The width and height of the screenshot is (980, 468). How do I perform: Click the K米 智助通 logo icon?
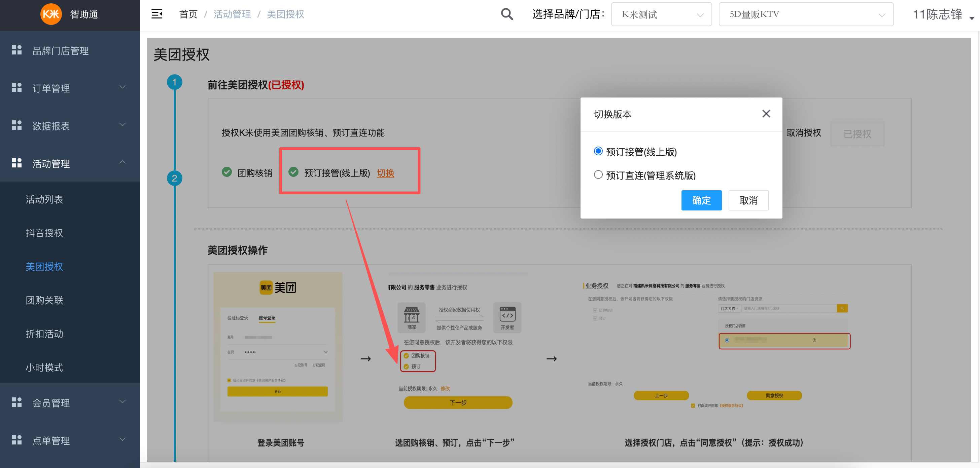[51, 14]
